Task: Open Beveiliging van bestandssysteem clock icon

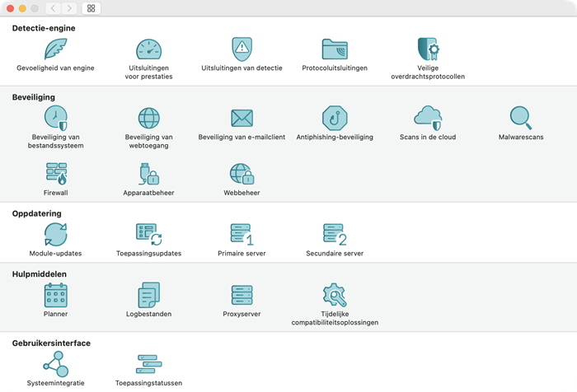Action: click(x=55, y=118)
